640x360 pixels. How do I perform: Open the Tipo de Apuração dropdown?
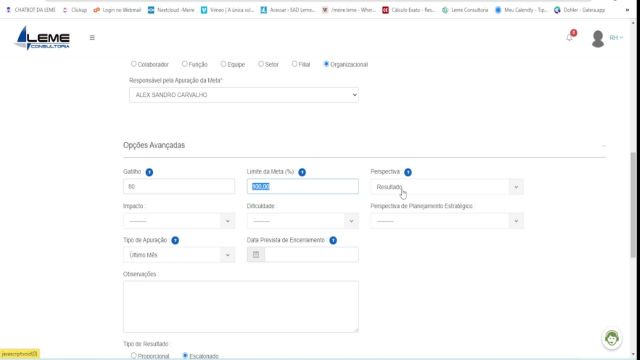pos(179,255)
